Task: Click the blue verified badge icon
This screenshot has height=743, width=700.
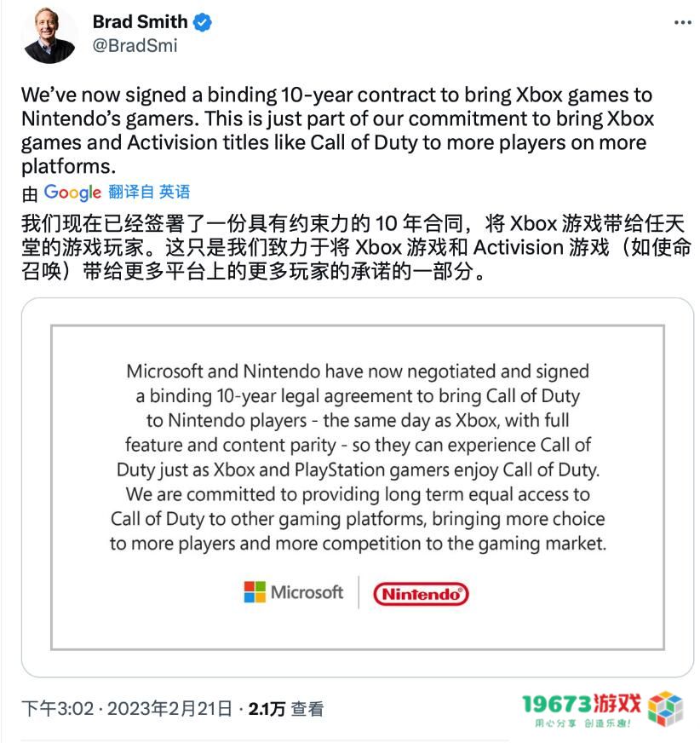Action: click(201, 21)
